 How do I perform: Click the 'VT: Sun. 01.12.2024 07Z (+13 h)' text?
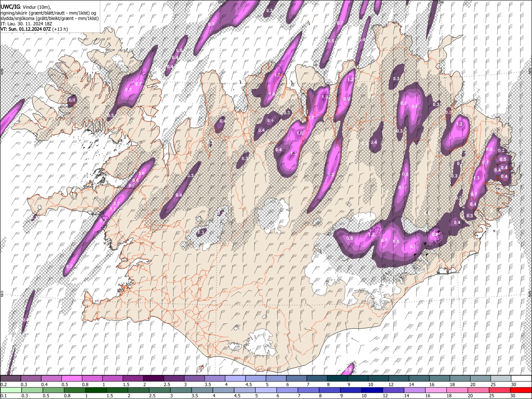[x=34, y=29]
